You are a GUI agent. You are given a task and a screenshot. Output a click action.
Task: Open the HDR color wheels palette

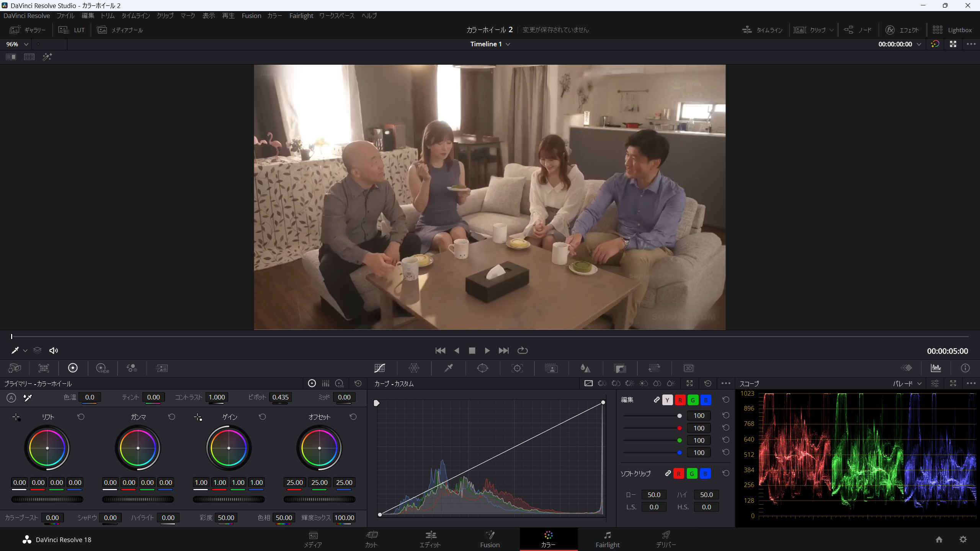coord(102,368)
